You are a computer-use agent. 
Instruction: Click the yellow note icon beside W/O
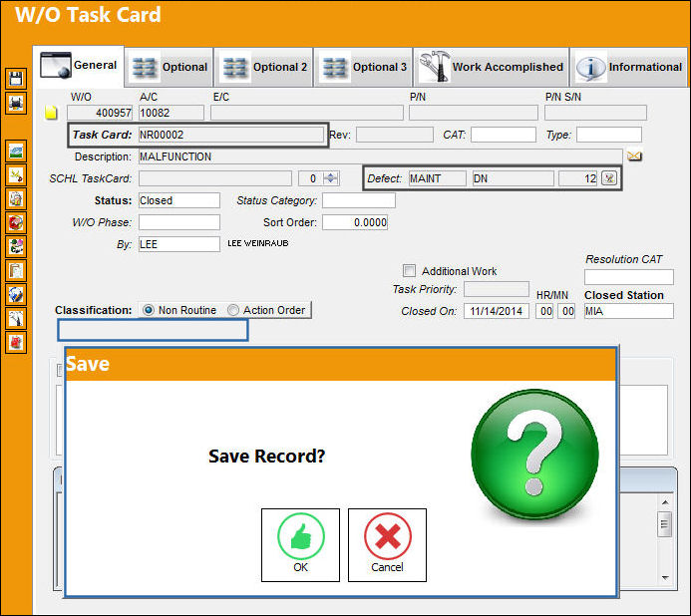coord(51,113)
